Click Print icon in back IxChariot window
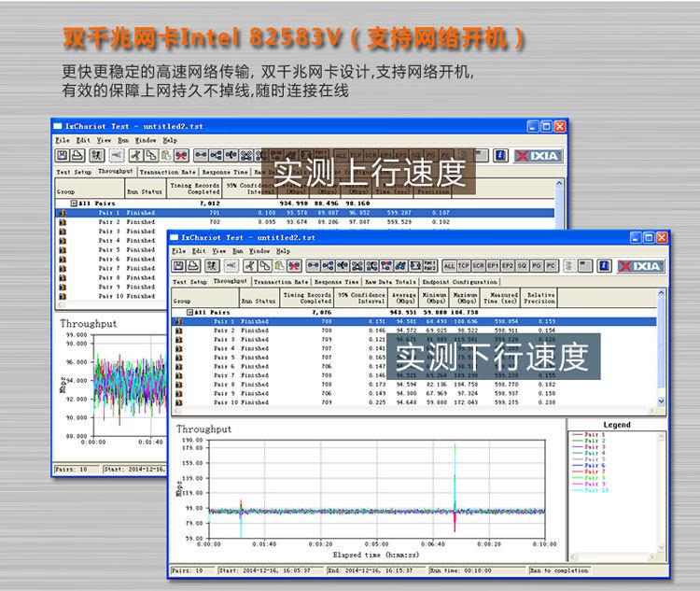 [77, 155]
